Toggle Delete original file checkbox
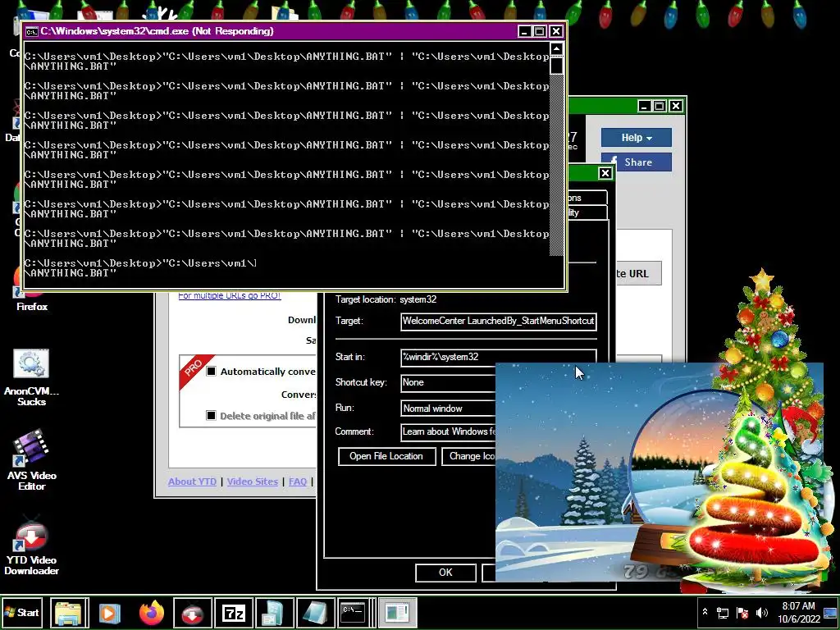Image resolution: width=840 pixels, height=630 pixels. pos(211,416)
